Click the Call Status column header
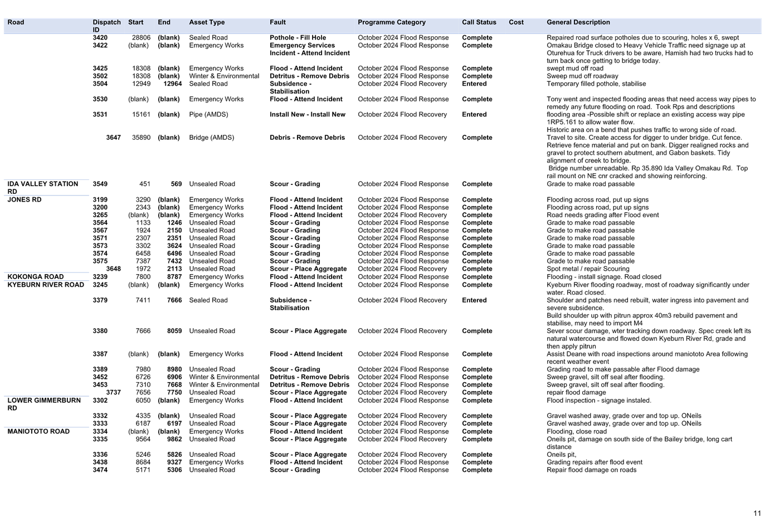Image resolution: width=765 pixels, height=532 pixels. click(x=479, y=22)
